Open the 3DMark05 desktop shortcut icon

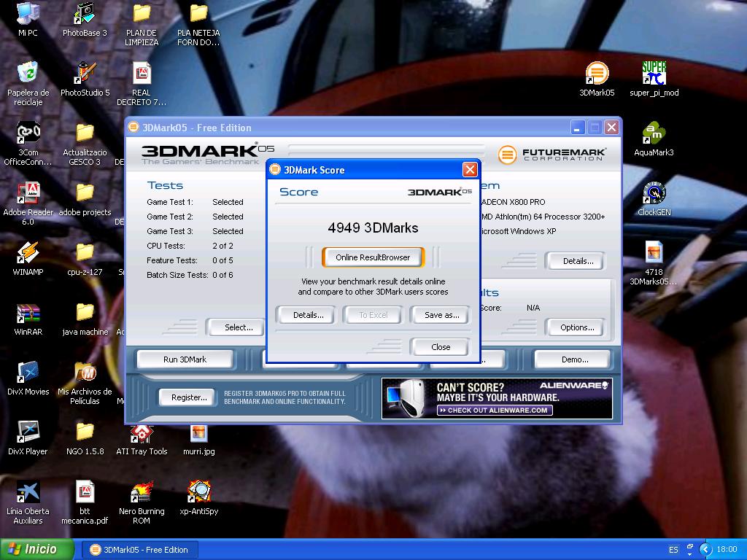pyautogui.click(x=597, y=74)
